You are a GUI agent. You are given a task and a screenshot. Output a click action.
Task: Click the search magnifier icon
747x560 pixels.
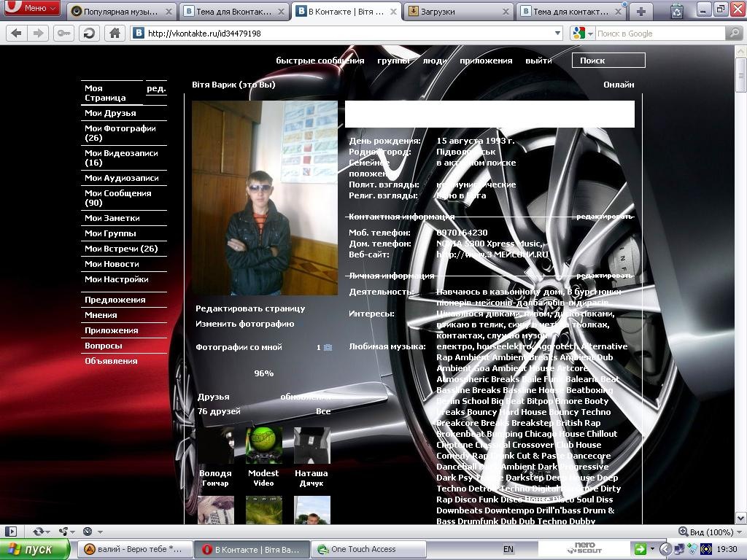733,33
